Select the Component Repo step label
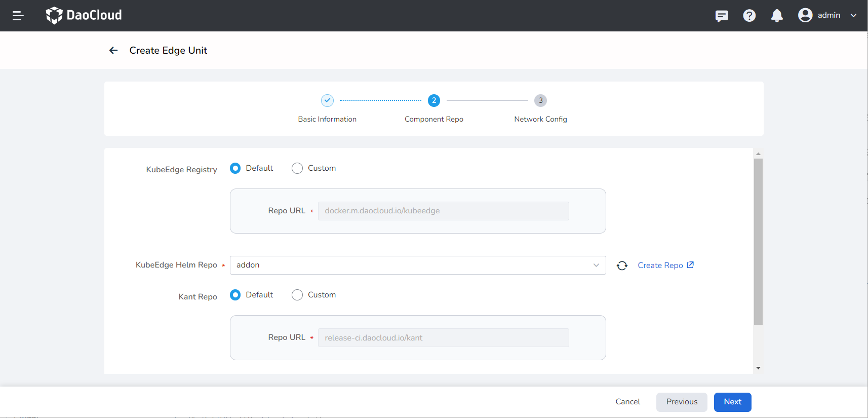 pyautogui.click(x=434, y=119)
